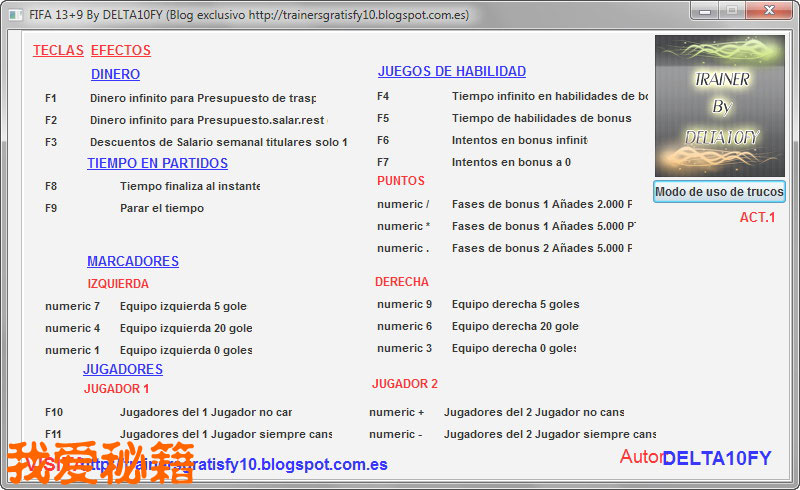Click the Equipo derecha 0 goles entry
The height and width of the screenshot is (490, 800).
[513, 348]
